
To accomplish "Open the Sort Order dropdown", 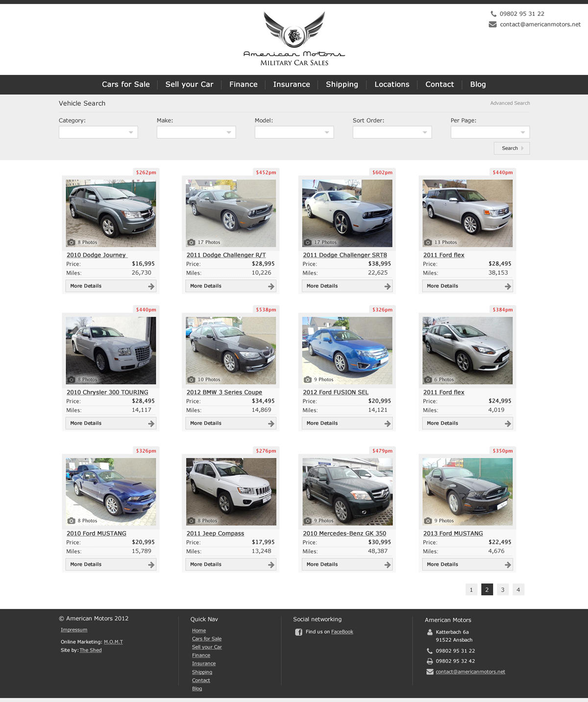I will pos(392,132).
